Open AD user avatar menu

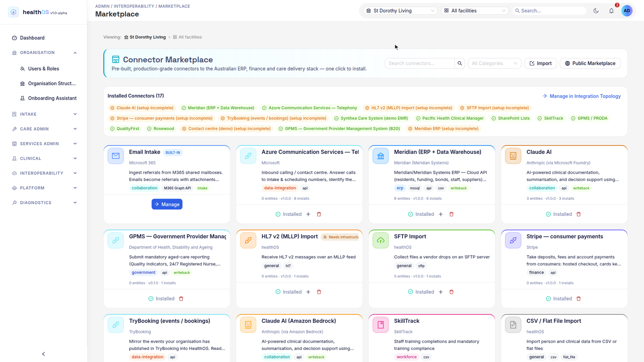tap(627, 11)
